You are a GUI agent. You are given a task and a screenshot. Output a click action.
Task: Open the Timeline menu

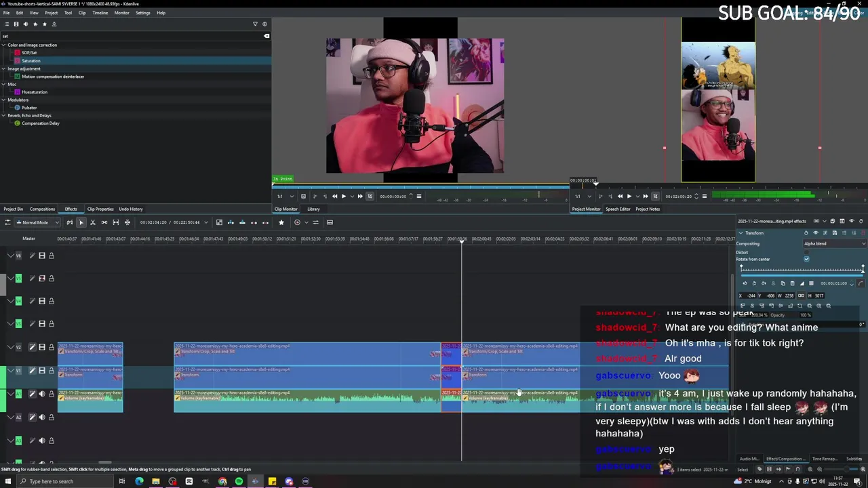coord(100,13)
